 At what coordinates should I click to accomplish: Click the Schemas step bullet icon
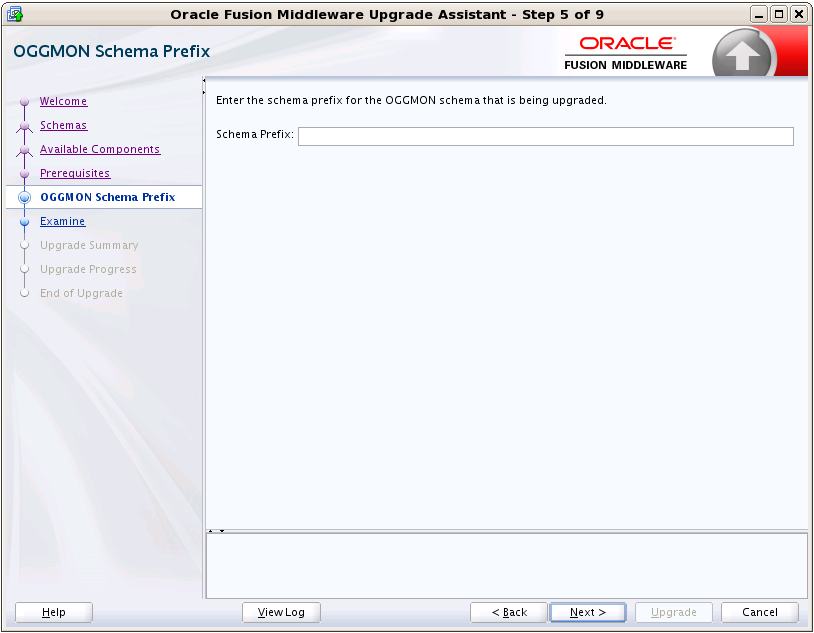[x=24, y=125]
